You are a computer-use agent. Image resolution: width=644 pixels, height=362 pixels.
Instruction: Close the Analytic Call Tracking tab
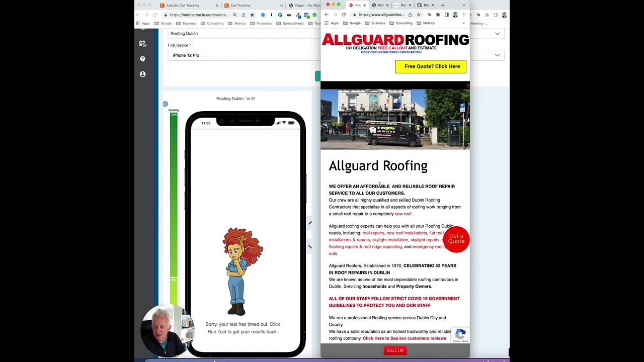217,5
